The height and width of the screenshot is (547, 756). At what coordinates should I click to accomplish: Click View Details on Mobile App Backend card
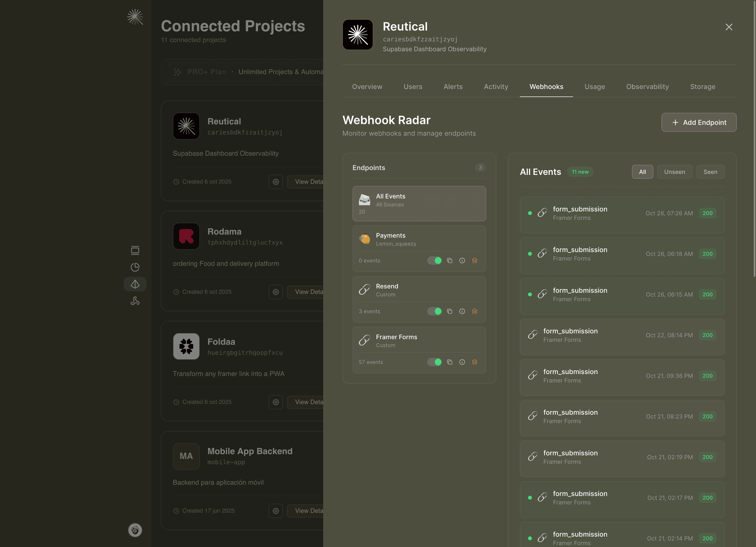pyautogui.click(x=305, y=511)
